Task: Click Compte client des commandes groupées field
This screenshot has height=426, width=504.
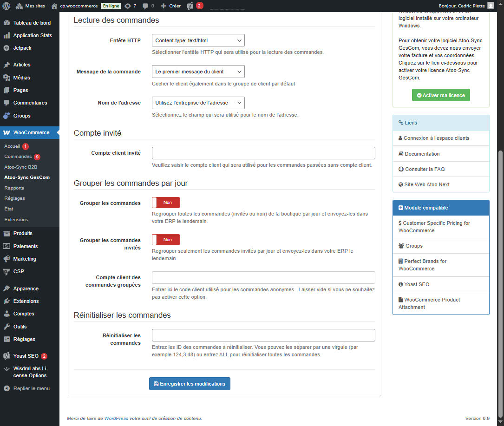Action: 263,277
